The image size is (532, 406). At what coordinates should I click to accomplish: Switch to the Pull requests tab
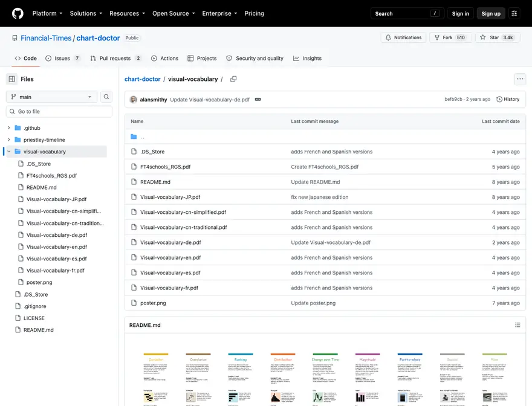(115, 59)
